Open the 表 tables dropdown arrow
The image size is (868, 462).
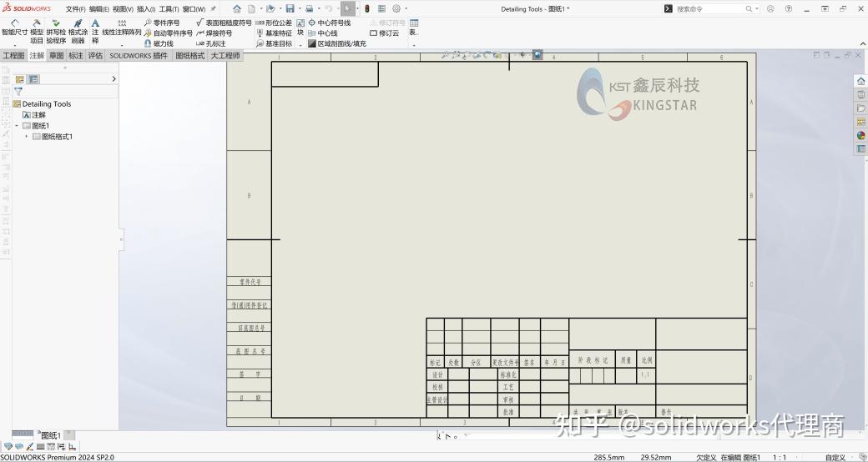point(413,44)
